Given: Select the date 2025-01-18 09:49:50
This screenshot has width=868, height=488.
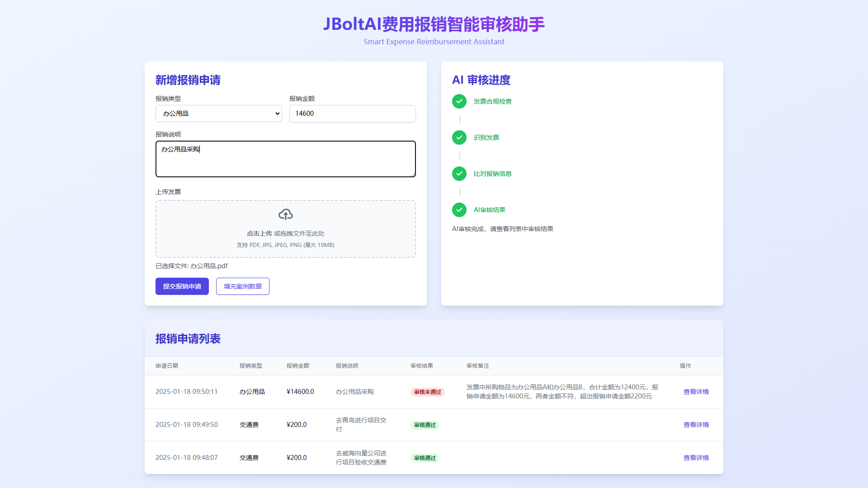Looking at the screenshot, I should pyautogui.click(x=187, y=425).
